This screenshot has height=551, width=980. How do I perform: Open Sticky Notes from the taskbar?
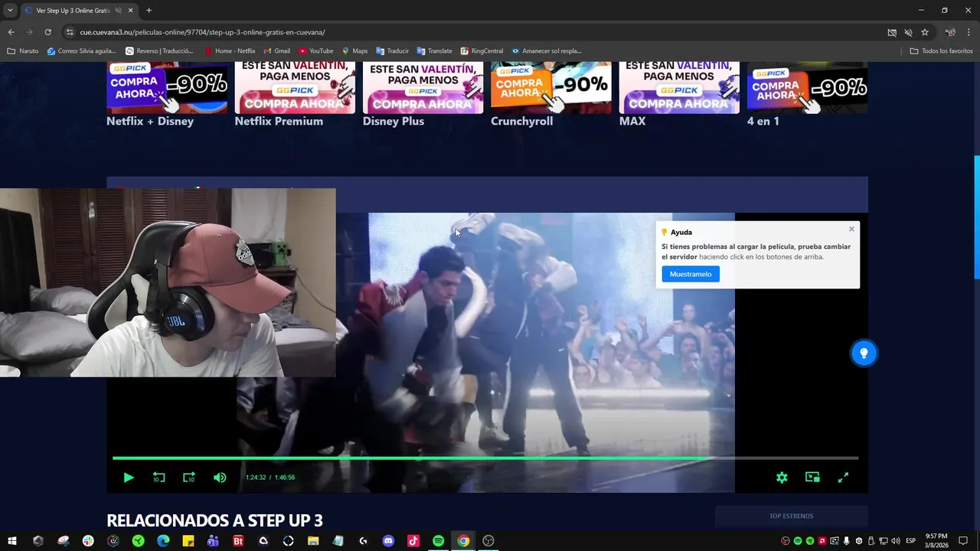[x=188, y=541]
